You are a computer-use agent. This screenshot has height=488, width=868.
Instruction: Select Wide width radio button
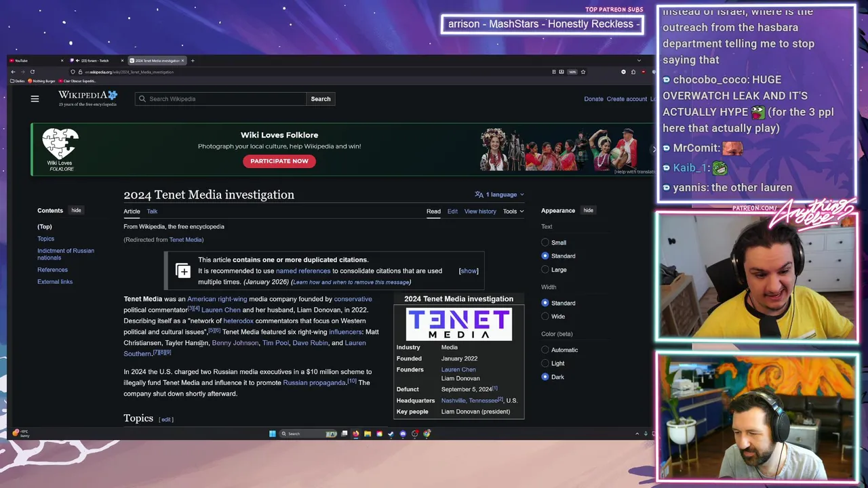tap(545, 317)
